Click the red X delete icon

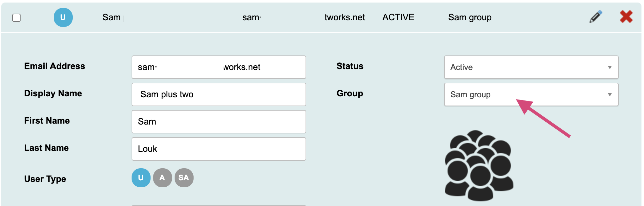626,17
